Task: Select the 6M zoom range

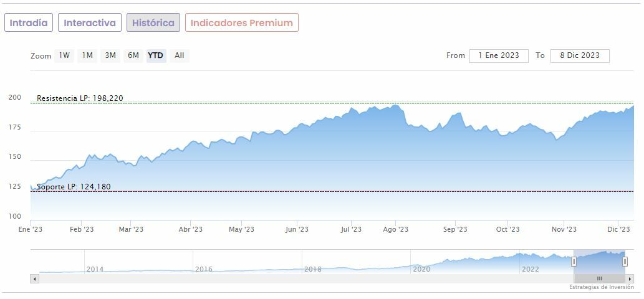Action: 133,55
